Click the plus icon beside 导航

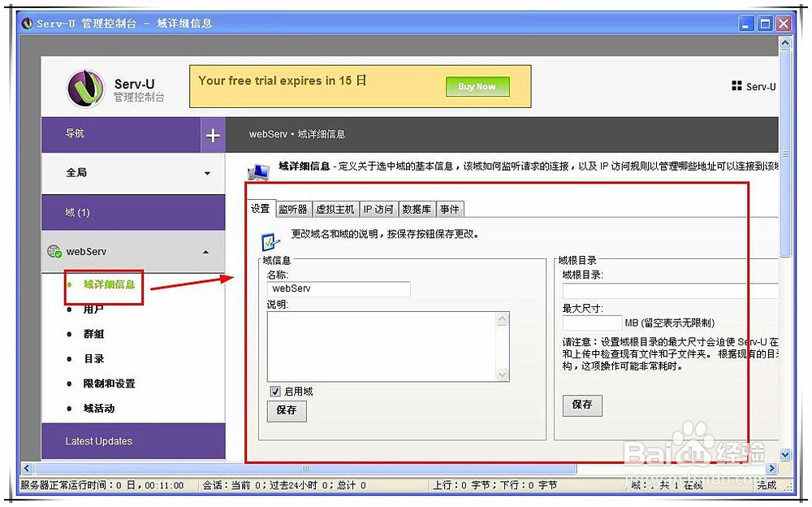213,136
